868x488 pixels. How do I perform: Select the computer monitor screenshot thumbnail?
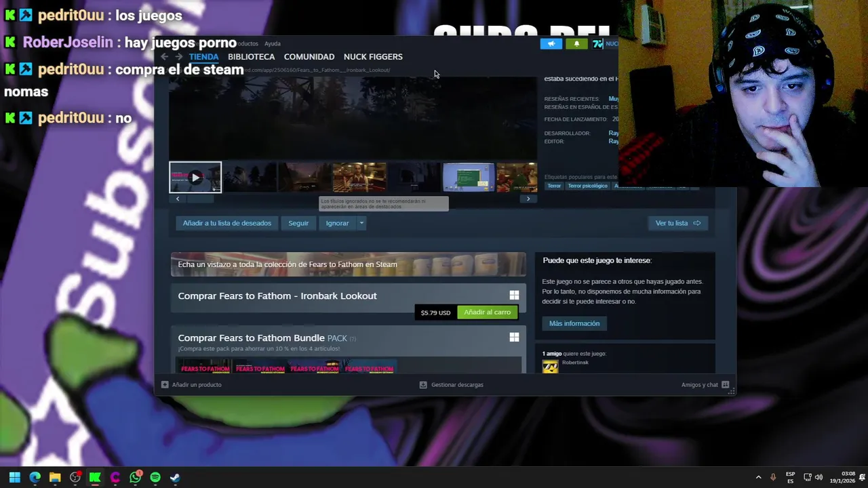coord(469,178)
